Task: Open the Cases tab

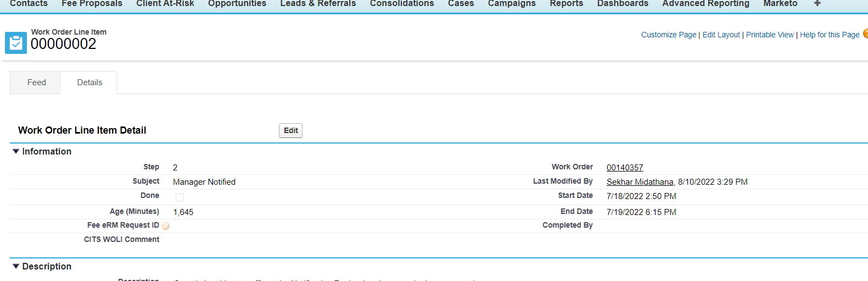Action: pyautogui.click(x=461, y=3)
